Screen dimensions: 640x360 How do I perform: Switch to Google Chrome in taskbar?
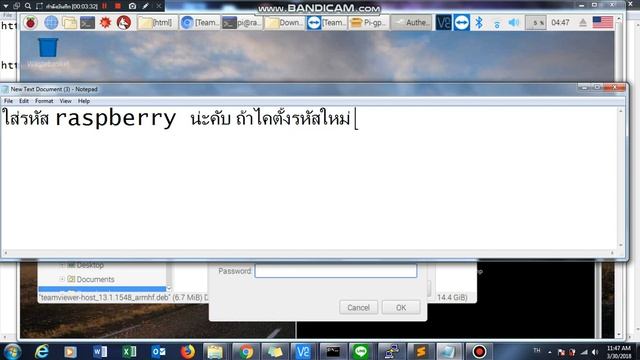pos(246,351)
